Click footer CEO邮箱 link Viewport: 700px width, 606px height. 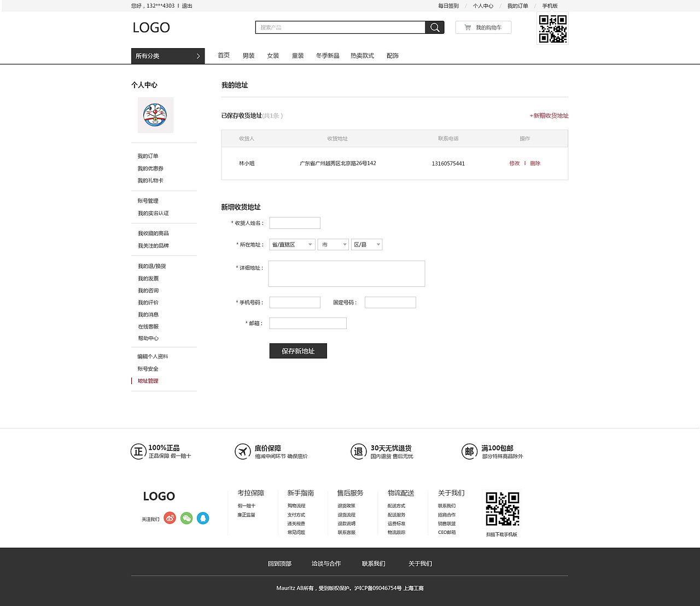click(447, 532)
